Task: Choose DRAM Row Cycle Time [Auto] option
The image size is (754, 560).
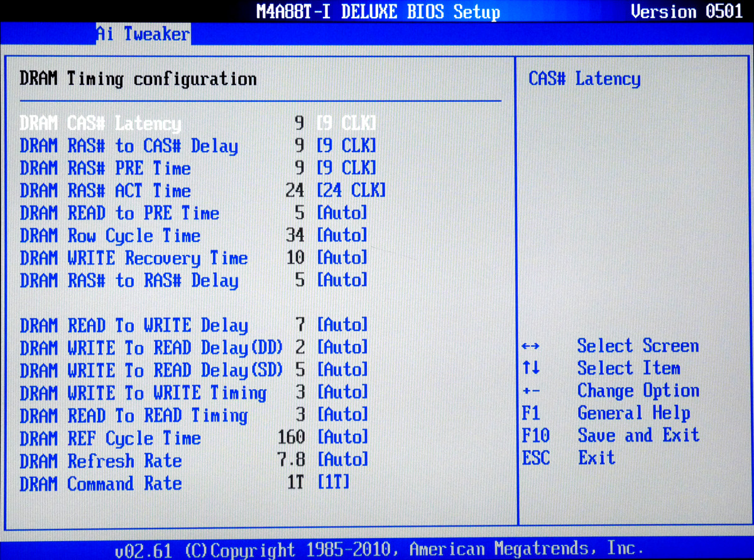Action: pos(342,236)
